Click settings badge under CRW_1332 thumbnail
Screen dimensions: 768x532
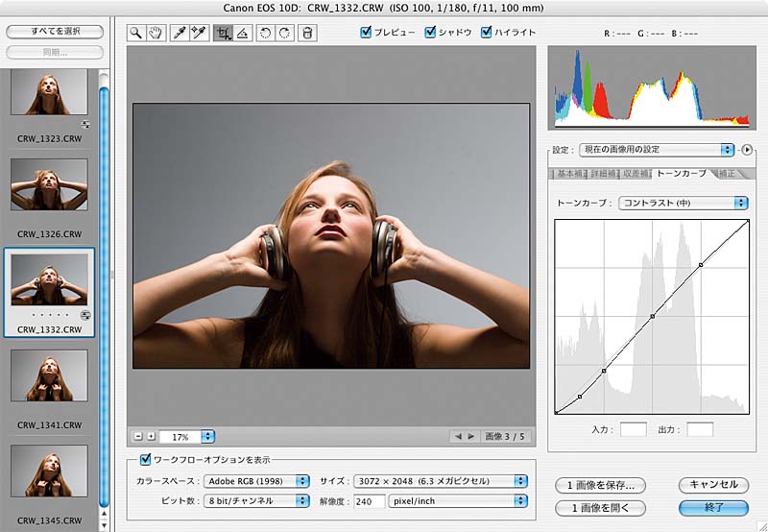tap(85, 315)
